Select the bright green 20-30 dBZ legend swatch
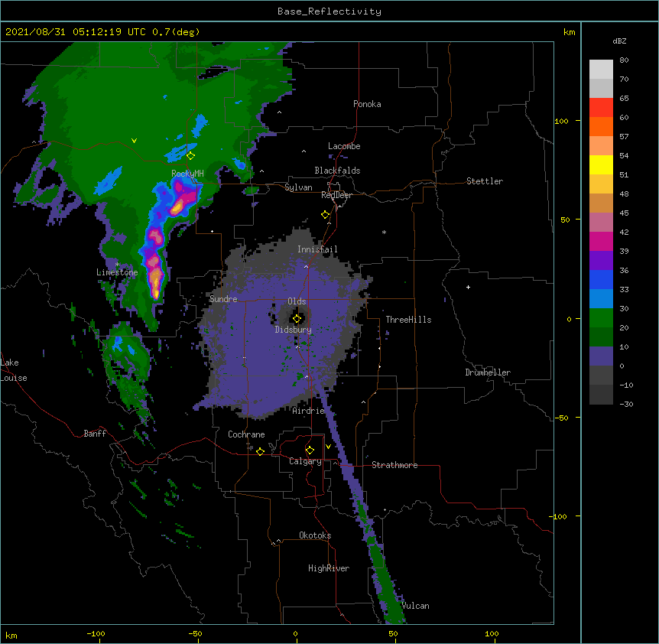This screenshot has height=644, width=659. tap(601, 318)
